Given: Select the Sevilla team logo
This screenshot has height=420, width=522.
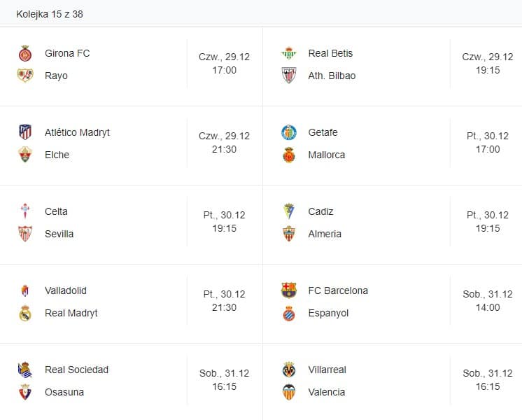Looking at the screenshot, I should point(25,234).
